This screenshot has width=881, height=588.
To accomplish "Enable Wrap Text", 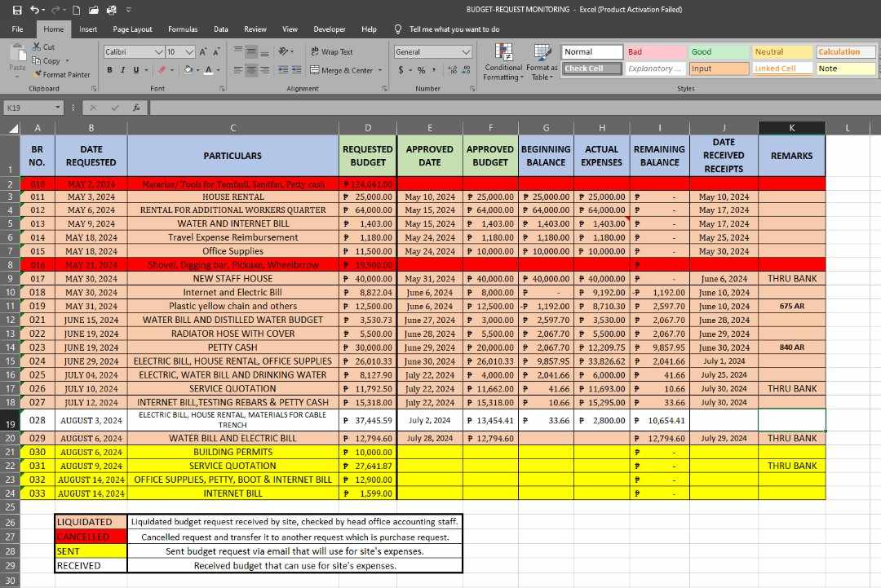I will pos(331,51).
